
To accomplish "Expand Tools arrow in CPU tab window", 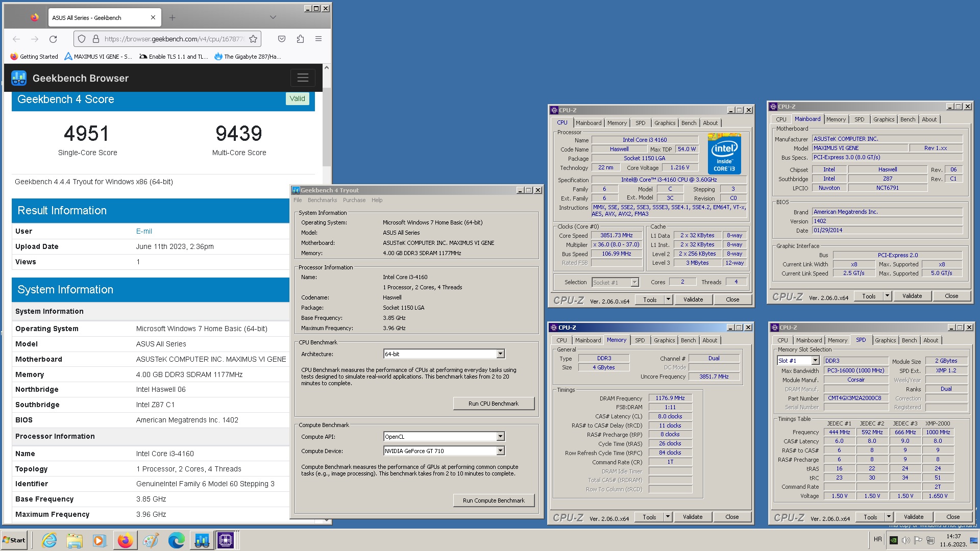I will pos(668,299).
